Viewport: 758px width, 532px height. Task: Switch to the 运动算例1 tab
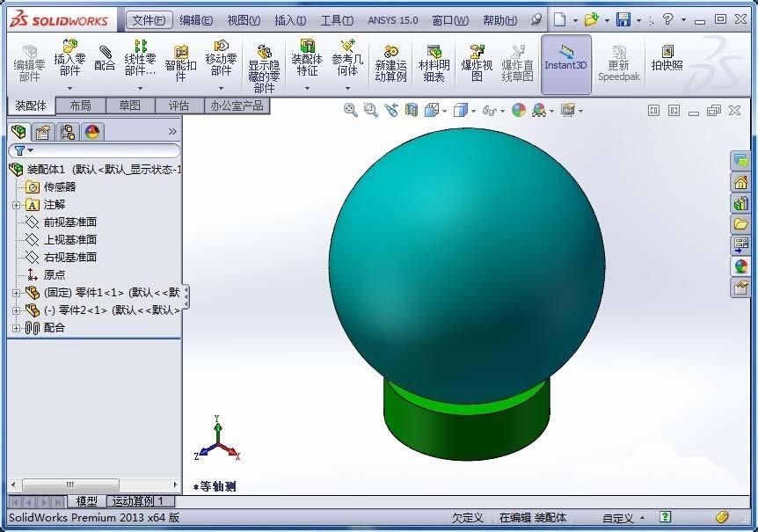click(139, 501)
